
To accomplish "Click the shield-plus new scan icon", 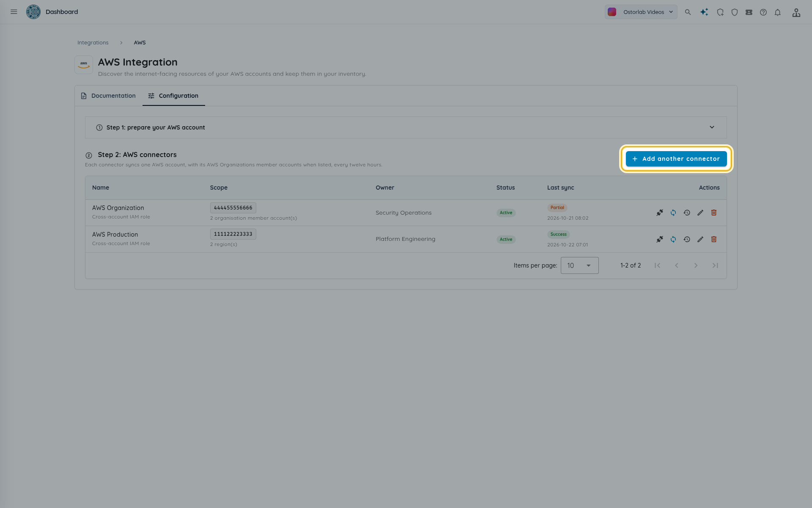I will [720, 12].
